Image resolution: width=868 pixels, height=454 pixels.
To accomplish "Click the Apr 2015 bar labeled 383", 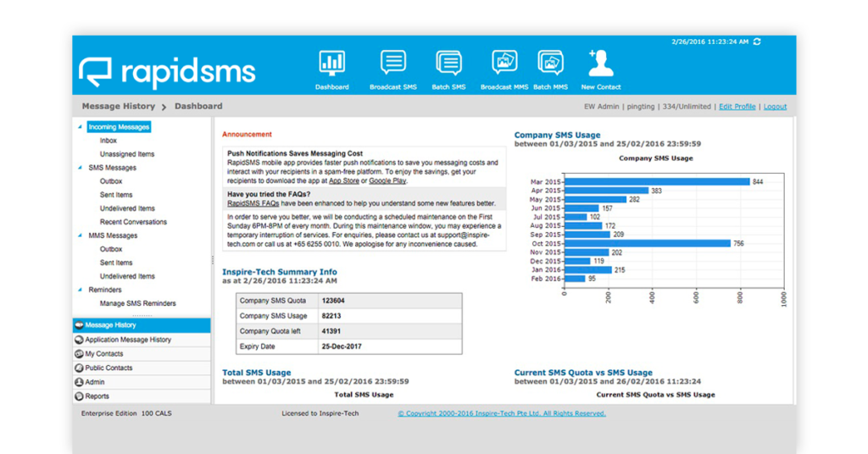I will tap(606, 191).
